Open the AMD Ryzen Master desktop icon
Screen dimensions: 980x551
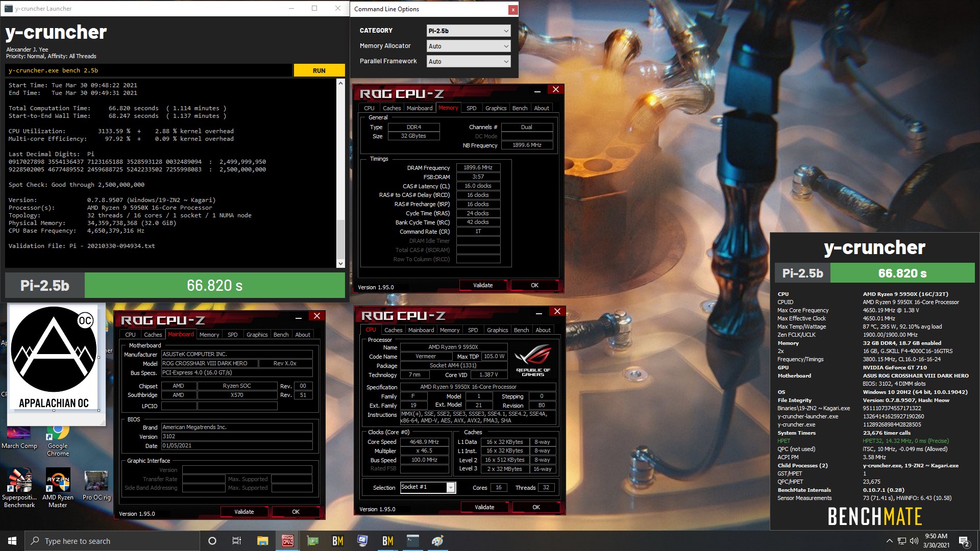[x=58, y=488]
